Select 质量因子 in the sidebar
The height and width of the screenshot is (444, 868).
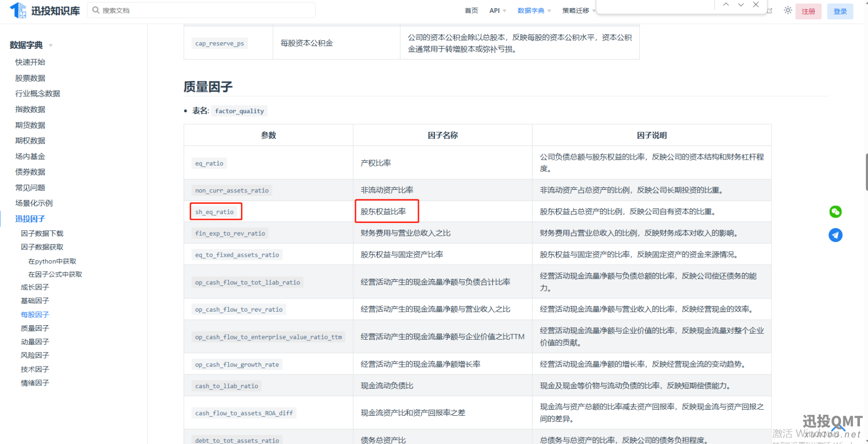tap(35, 328)
